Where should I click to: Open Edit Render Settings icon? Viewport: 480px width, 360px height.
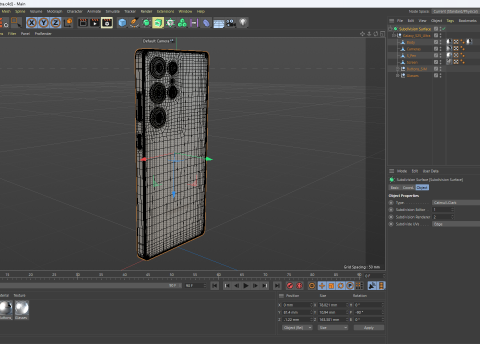(x=107, y=23)
